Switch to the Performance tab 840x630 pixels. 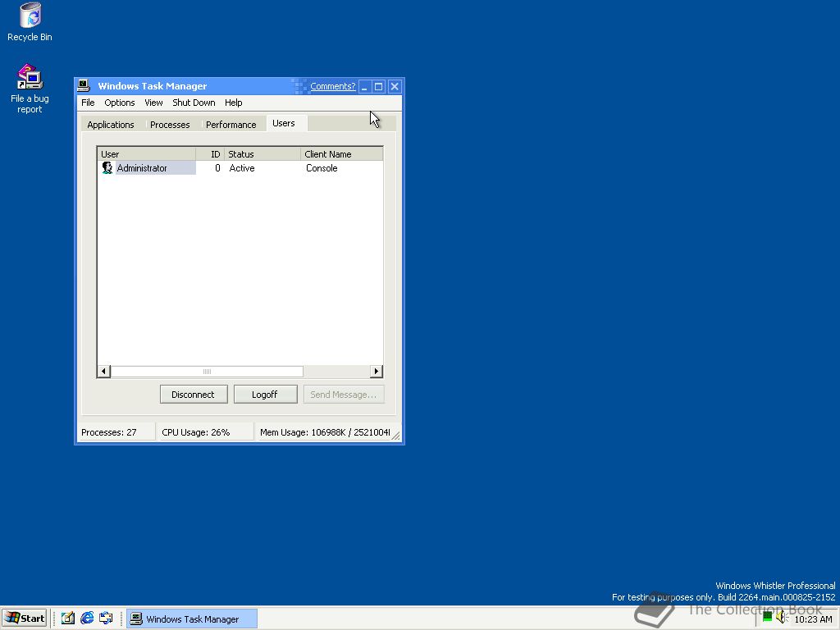click(231, 125)
